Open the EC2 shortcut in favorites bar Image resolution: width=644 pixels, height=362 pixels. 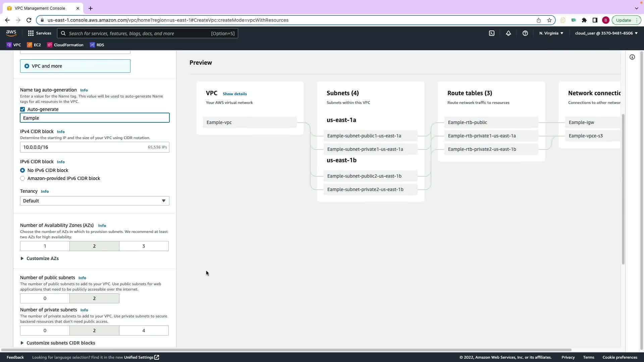pyautogui.click(x=34, y=45)
